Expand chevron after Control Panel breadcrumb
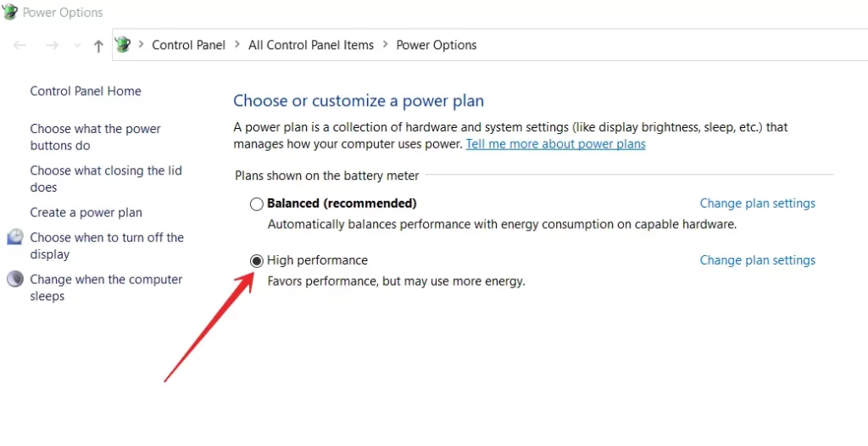The height and width of the screenshot is (446, 868). [x=237, y=45]
